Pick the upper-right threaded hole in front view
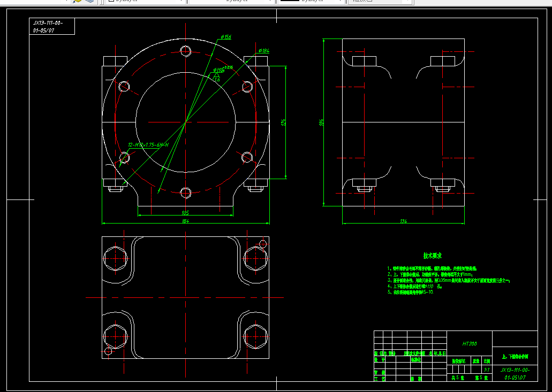This screenshot has height=392, width=552. [247, 87]
